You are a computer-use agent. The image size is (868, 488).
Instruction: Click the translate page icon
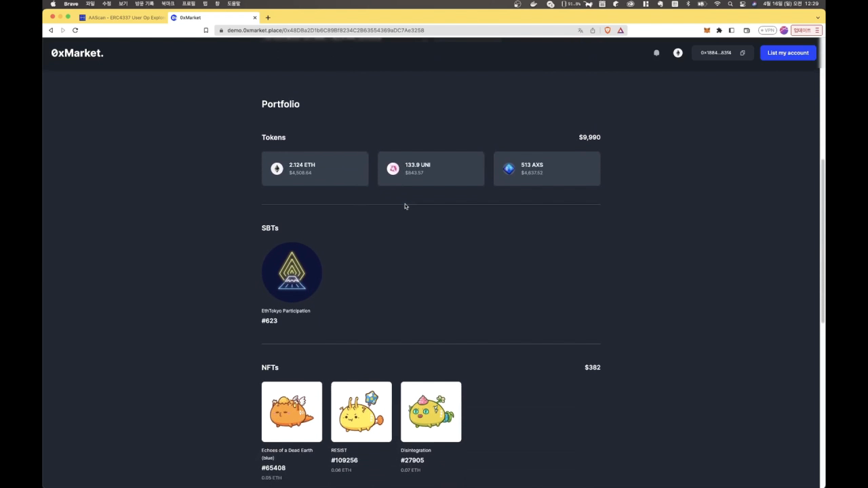580,30
